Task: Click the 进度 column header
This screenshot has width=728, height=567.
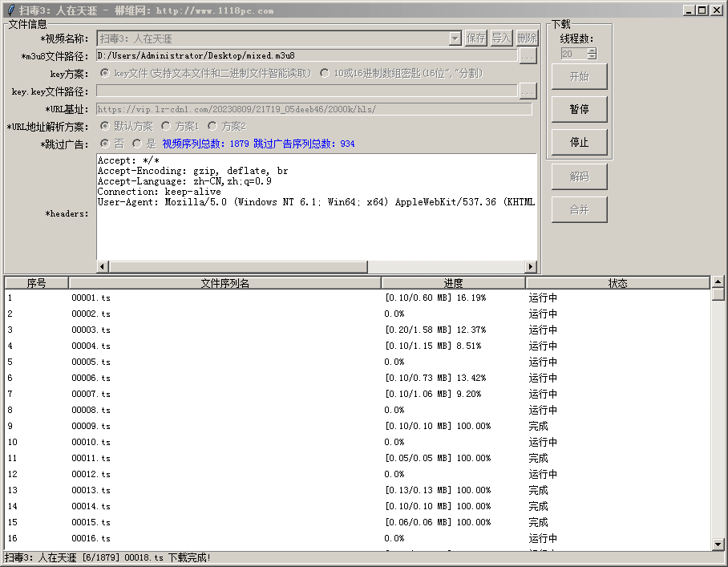Action: pyautogui.click(x=453, y=283)
